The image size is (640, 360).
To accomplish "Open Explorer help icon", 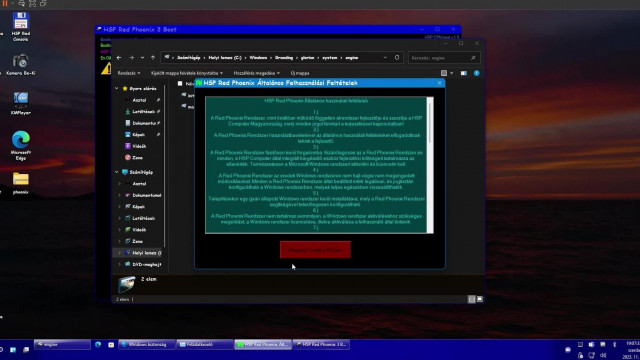I will pos(477,73).
